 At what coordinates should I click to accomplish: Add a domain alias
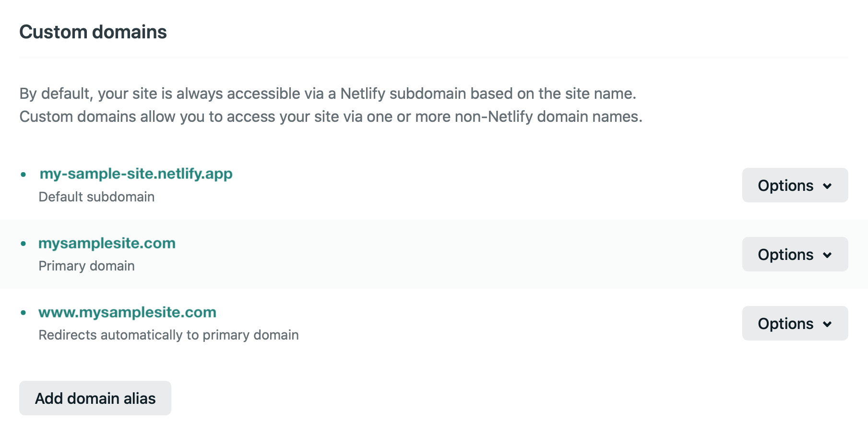point(95,398)
